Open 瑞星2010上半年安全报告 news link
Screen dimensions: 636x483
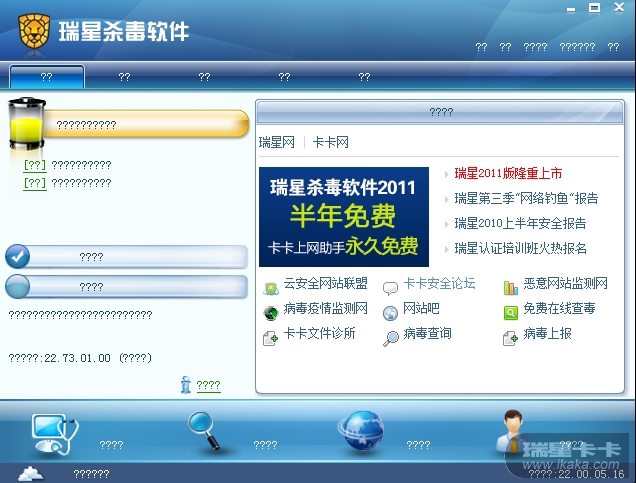pyautogui.click(x=520, y=223)
